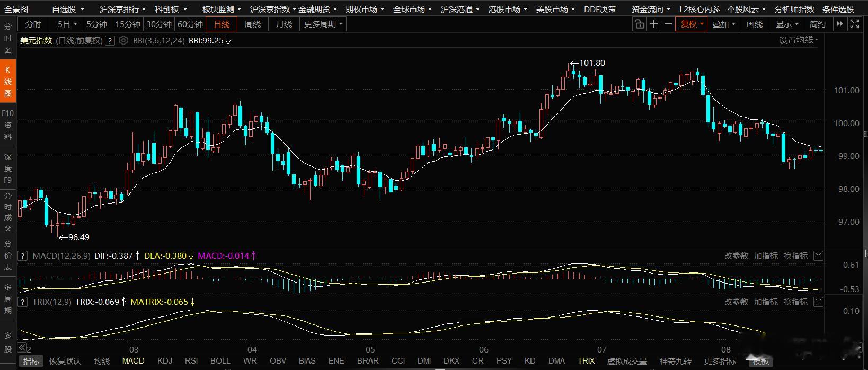
Task: Open 多周期 sidebar panel
Action: point(8,298)
